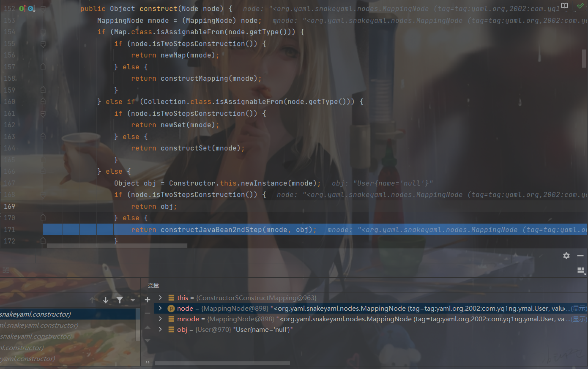Click the field icon beside mnode variable

pyautogui.click(x=171, y=319)
